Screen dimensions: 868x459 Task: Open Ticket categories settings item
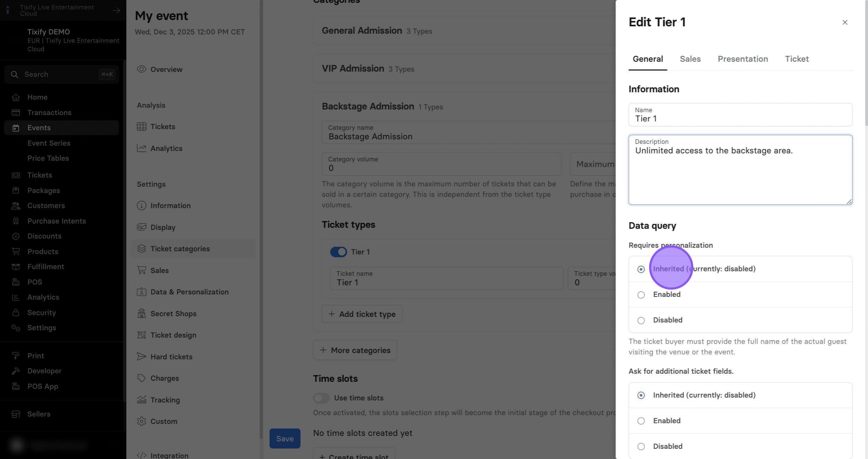193,249
